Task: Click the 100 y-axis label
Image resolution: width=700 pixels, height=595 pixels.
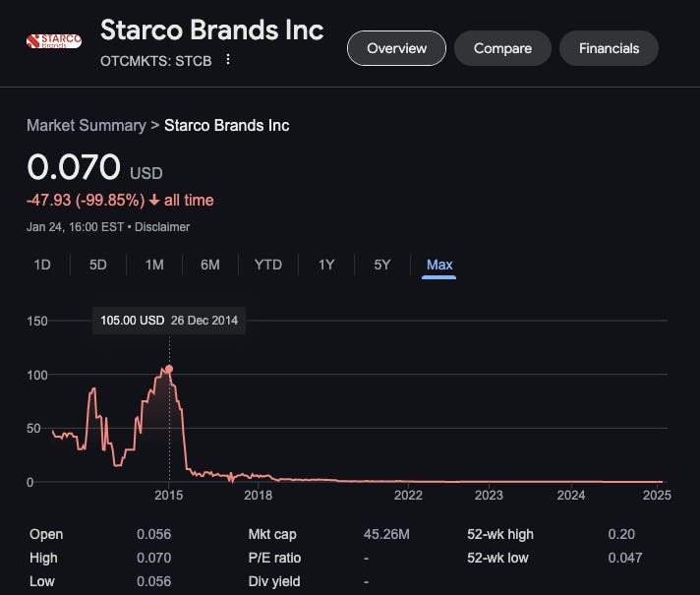Action: 37,376
